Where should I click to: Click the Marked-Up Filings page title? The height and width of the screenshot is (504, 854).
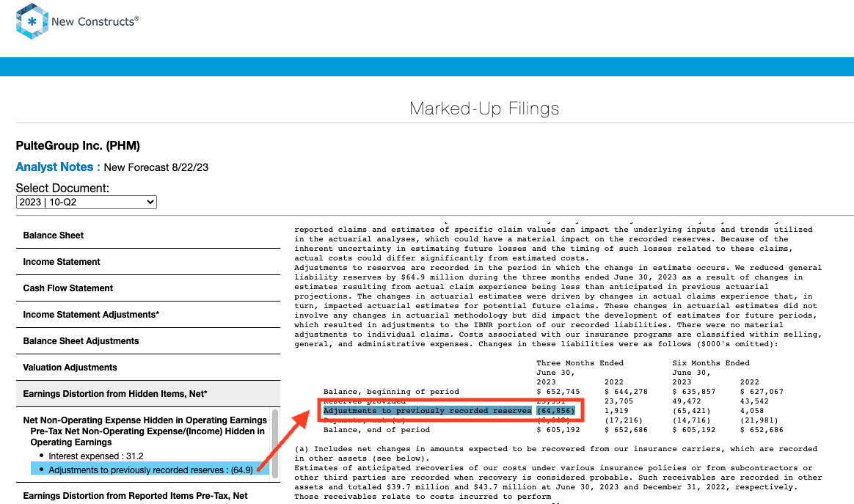[484, 109]
